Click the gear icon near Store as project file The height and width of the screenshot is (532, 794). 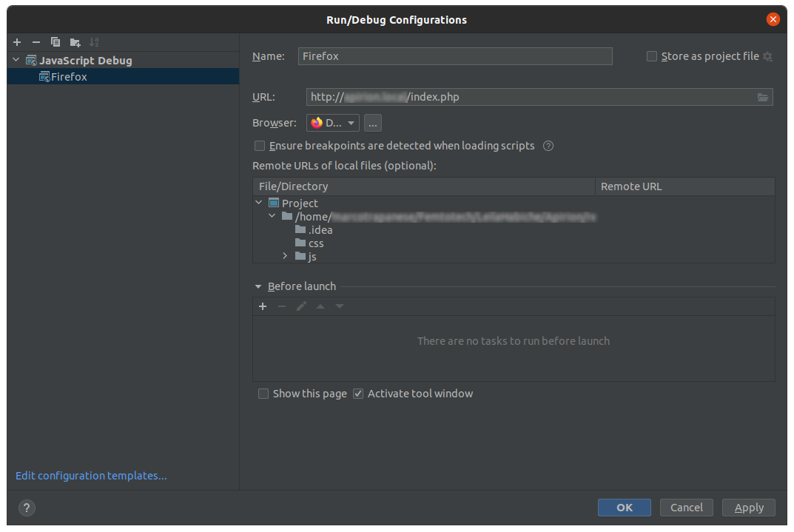click(x=767, y=57)
